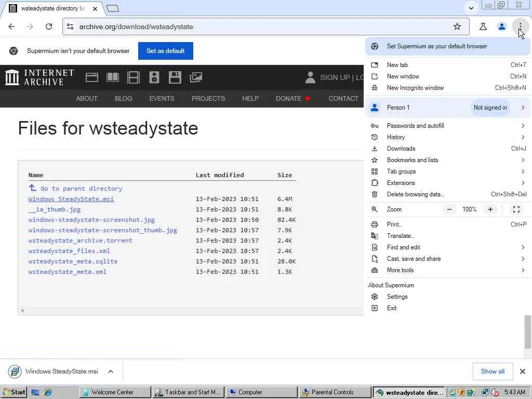The image size is (532, 399).
Task: Open the experiments flask icon
Action: click(x=483, y=26)
